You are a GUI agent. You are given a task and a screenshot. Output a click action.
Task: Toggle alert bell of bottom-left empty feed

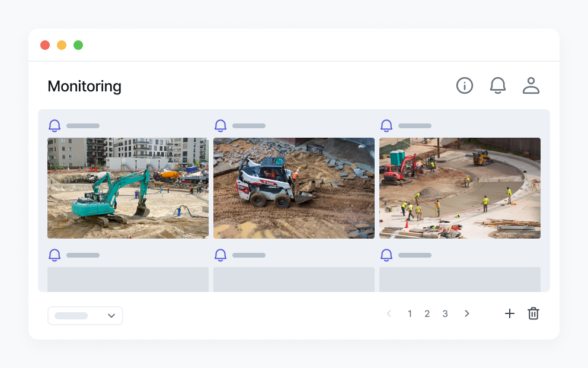[x=55, y=255]
